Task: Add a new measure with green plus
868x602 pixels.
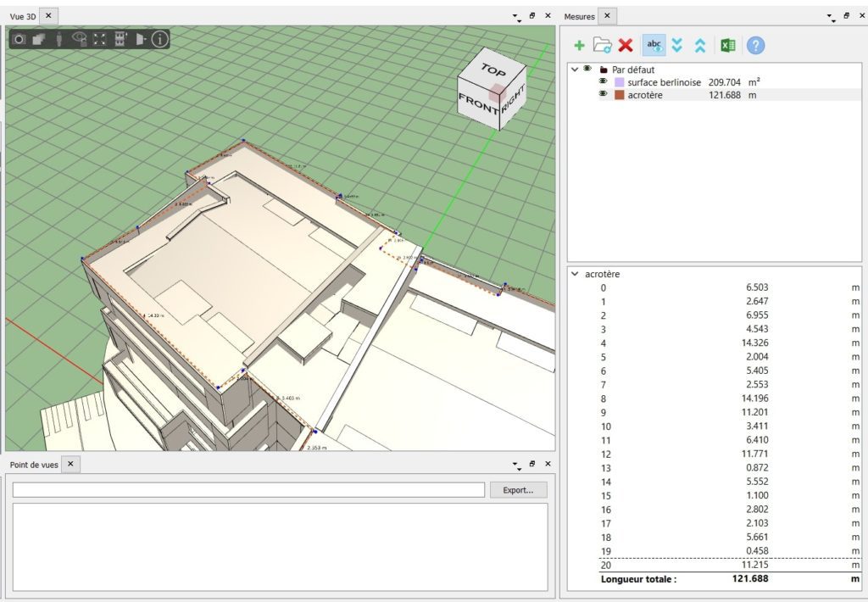Action: click(x=579, y=46)
